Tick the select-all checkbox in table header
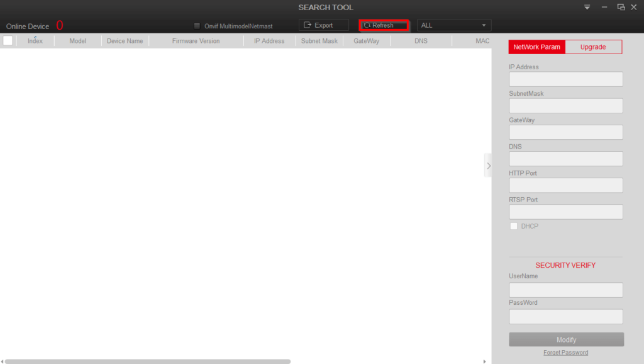Image resolution: width=644 pixels, height=364 pixels. click(x=8, y=41)
